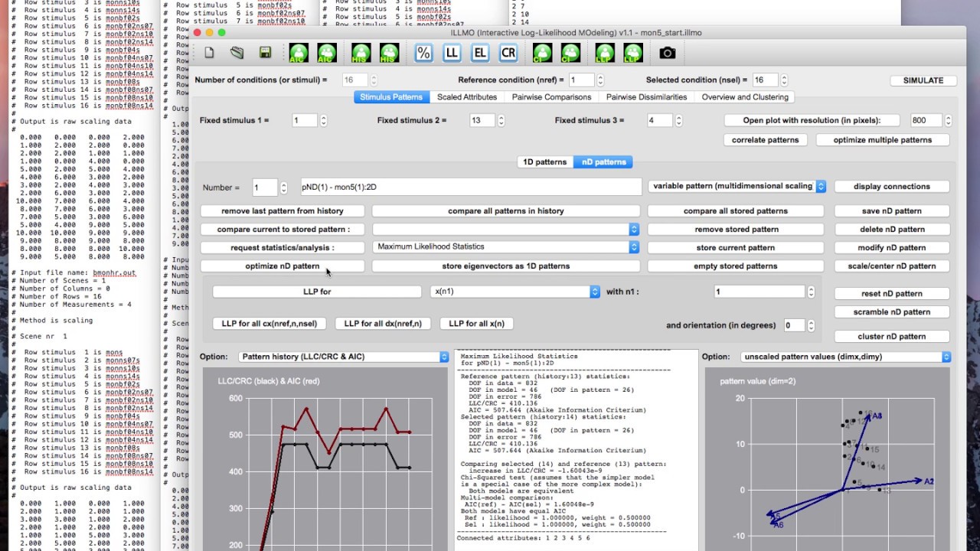
Task: Click the first LLP single-person icon
Action: (x=605, y=53)
